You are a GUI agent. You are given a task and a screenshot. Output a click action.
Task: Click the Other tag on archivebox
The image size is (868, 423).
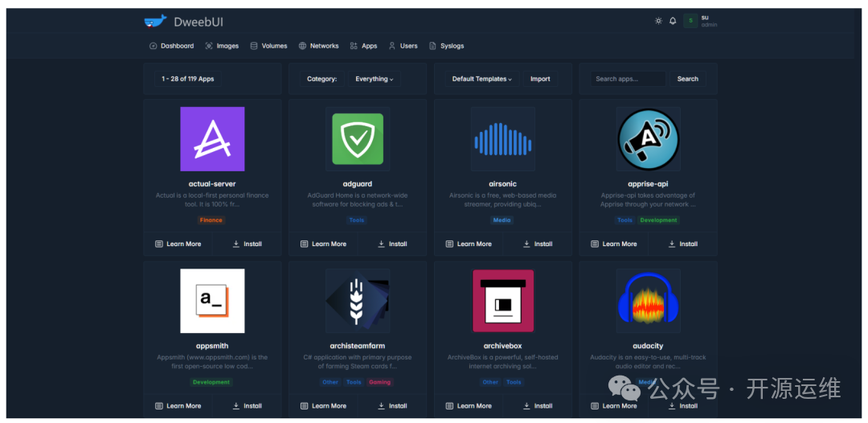tap(490, 382)
